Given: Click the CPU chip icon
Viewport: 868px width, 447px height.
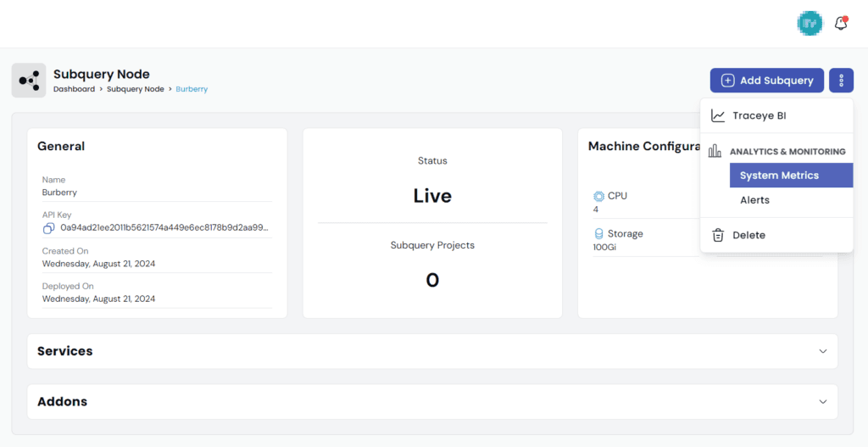Looking at the screenshot, I should [598, 196].
